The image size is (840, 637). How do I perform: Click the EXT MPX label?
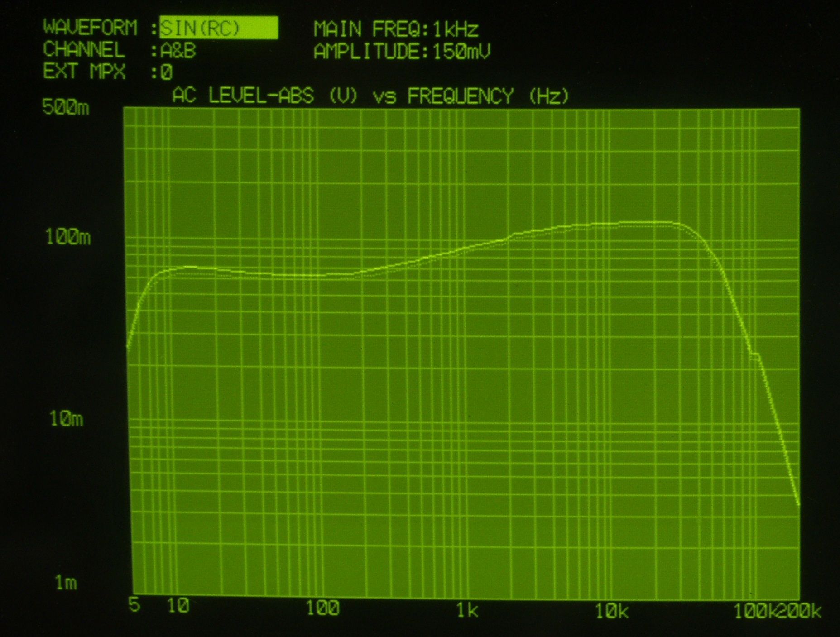click(x=84, y=72)
